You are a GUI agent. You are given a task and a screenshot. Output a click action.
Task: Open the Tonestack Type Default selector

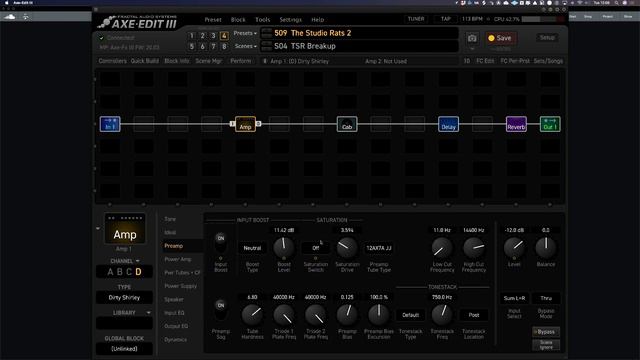(x=410, y=315)
